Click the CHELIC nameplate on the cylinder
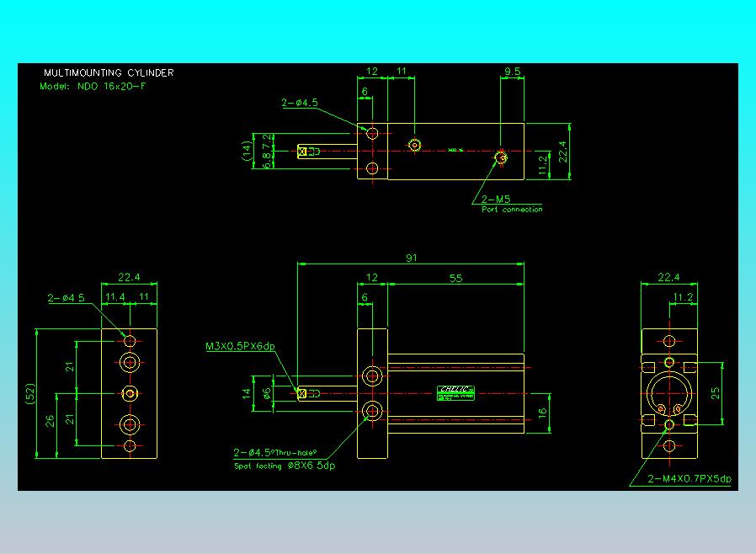The height and width of the screenshot is (554, 756). coord(455,393)
